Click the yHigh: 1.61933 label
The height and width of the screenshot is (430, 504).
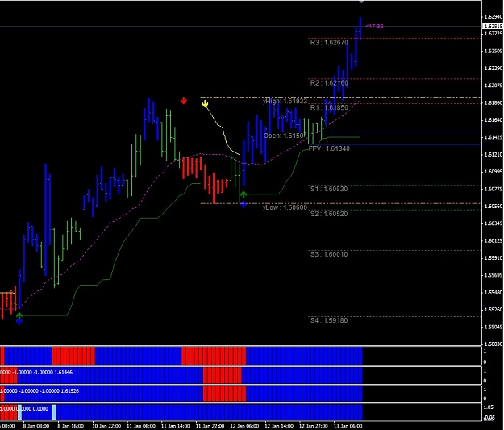[285, 101]
